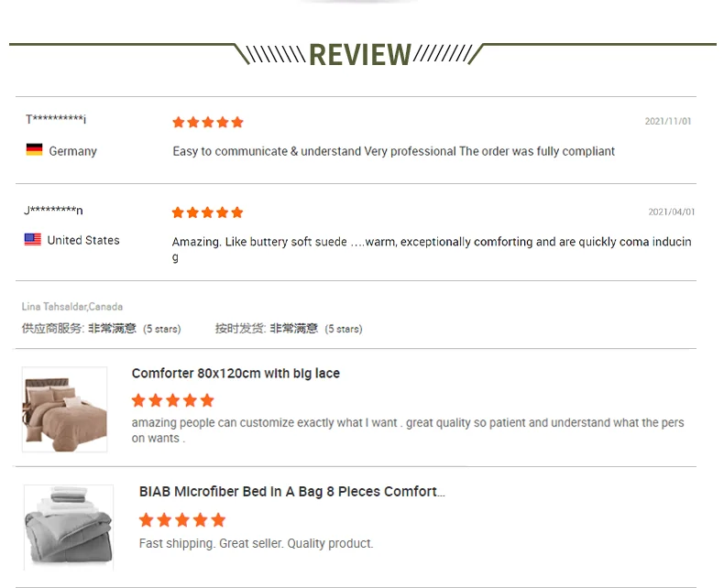Click the 'Fast shipping. Great seller' review text

pyautogui.click(x=256, y=544)
